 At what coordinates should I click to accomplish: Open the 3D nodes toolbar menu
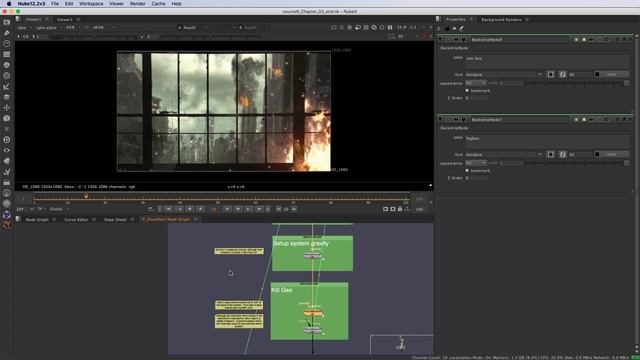tap(7, 118)
